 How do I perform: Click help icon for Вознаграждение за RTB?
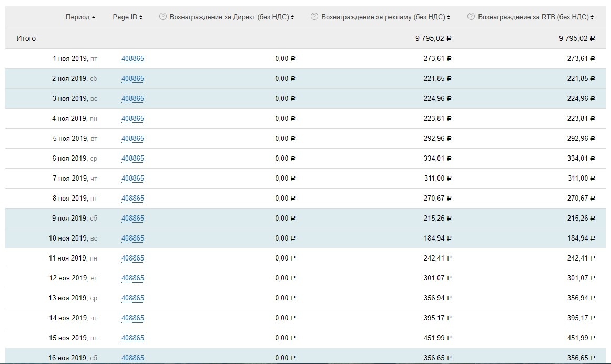click(471, 17)
